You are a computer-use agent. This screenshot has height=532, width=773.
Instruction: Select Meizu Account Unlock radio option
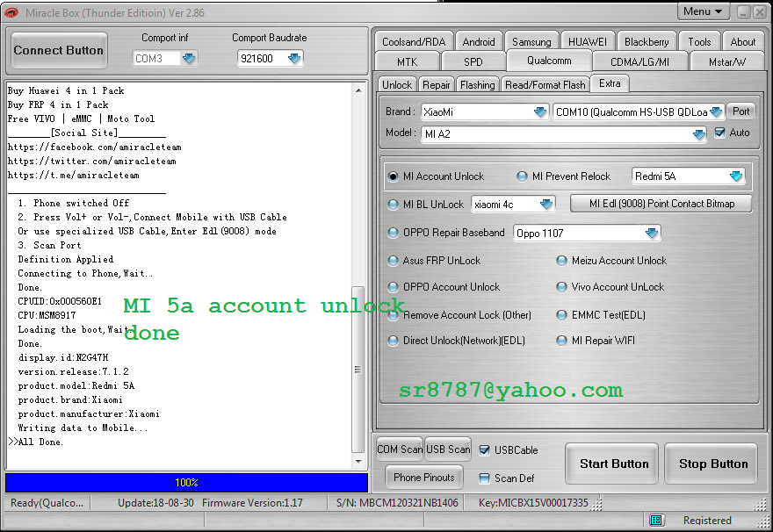tap(561, 261)
